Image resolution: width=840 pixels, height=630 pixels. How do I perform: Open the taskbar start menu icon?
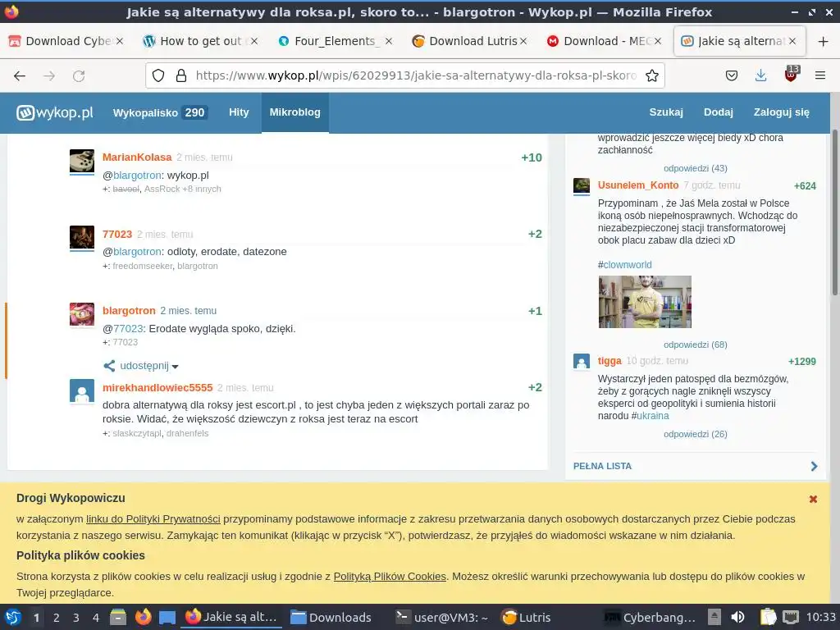tap(13, 617)
